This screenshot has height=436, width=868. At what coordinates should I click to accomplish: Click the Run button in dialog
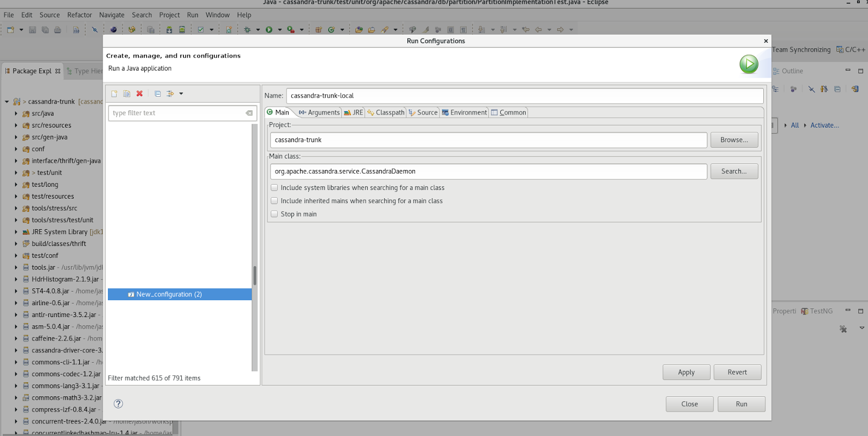(742, 404)
